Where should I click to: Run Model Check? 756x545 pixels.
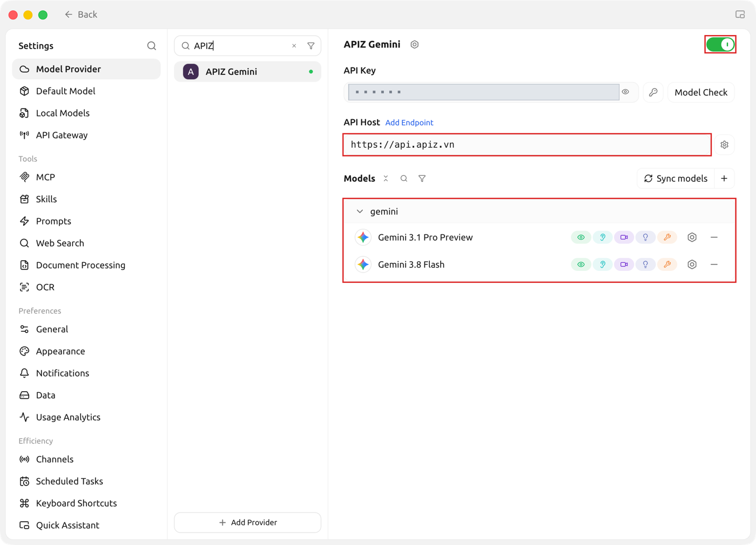(701, 92)
